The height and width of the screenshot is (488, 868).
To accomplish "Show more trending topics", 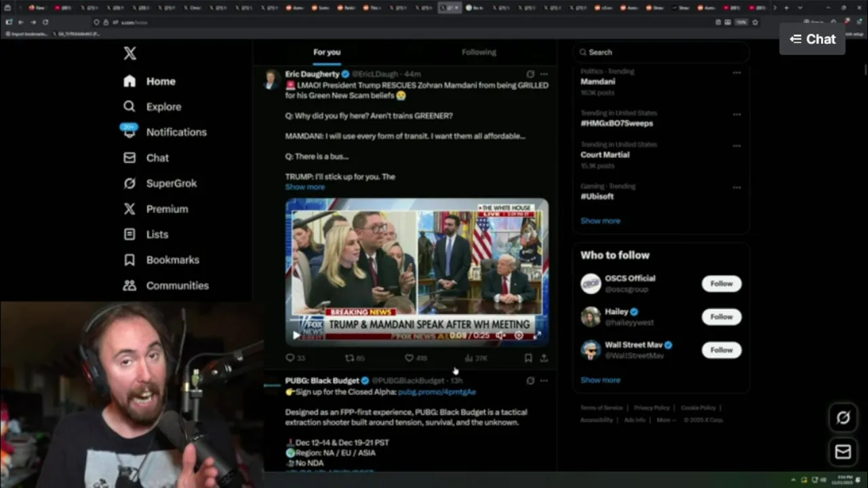I will pyautogui.click(x=600, y=221).
